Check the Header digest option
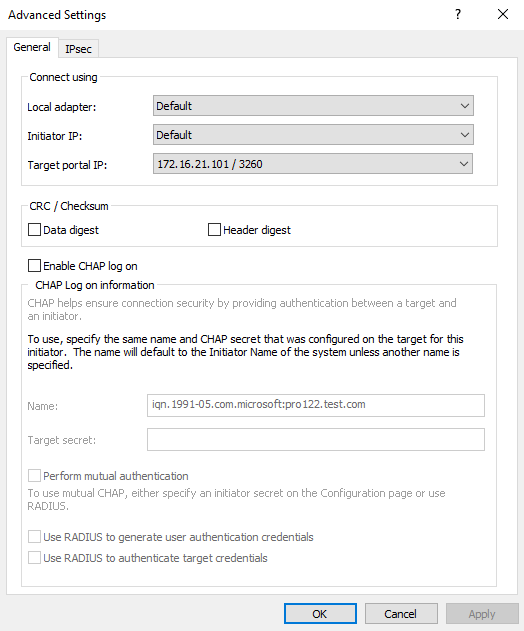Viewport: 524px width, 631px height. click(x=214, y=230)
